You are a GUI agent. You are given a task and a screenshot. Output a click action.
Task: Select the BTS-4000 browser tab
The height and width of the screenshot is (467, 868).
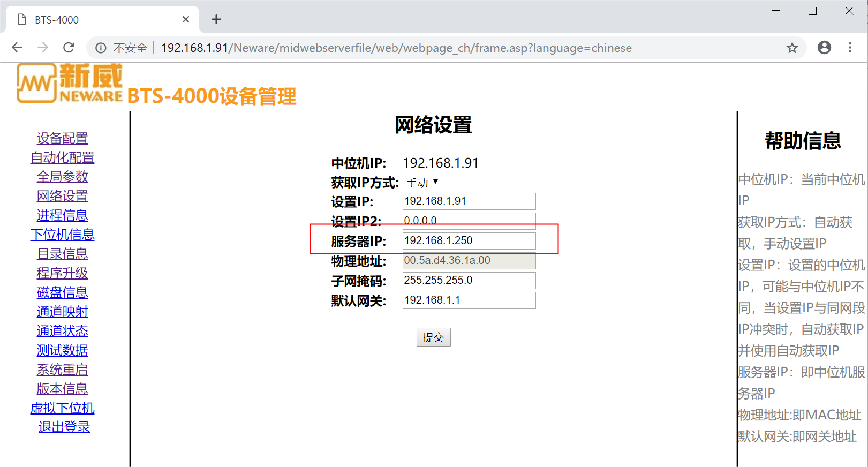click(102, 20)
